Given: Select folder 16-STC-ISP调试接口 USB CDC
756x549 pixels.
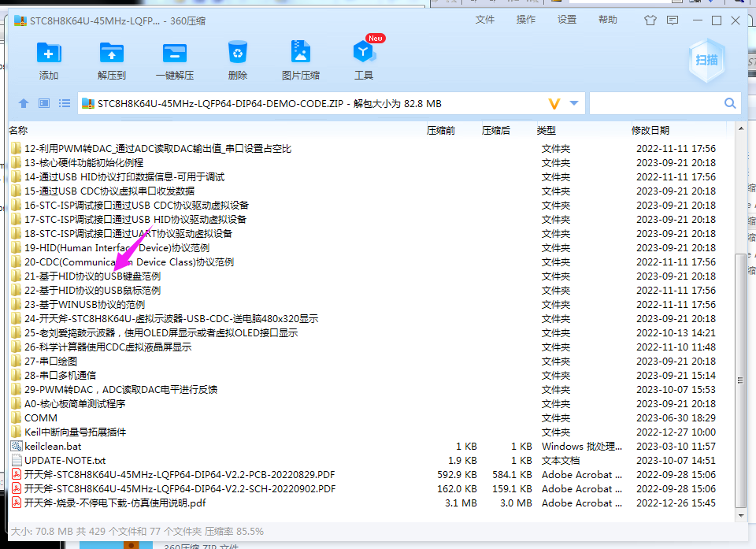Looking at the screenshot, I should coord(136,205).
